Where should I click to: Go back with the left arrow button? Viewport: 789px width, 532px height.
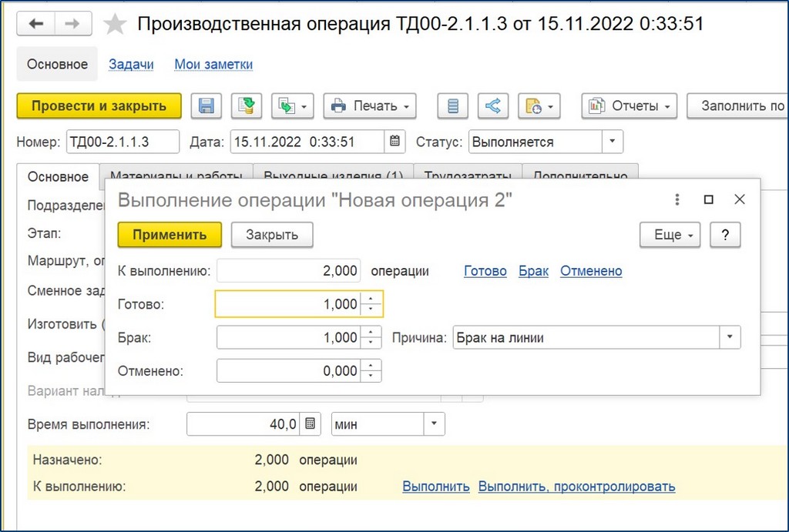pos(35,24)
